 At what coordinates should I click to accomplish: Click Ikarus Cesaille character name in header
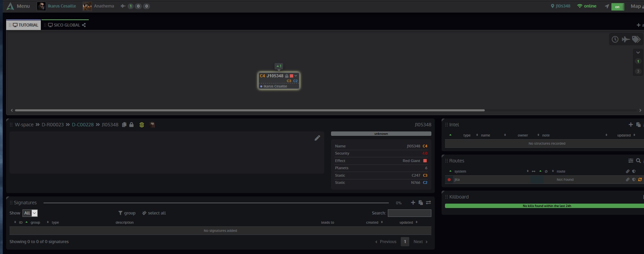point(62,6)
